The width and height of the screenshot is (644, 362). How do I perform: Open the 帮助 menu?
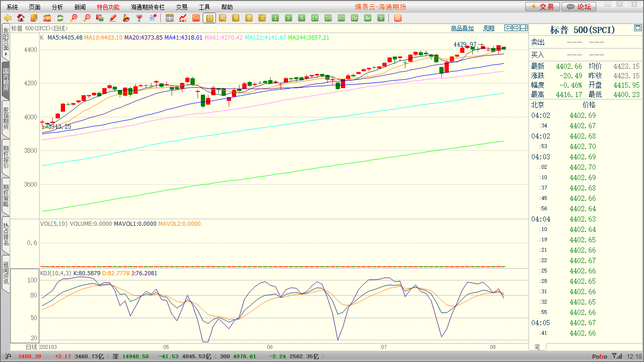click(227, 7)
